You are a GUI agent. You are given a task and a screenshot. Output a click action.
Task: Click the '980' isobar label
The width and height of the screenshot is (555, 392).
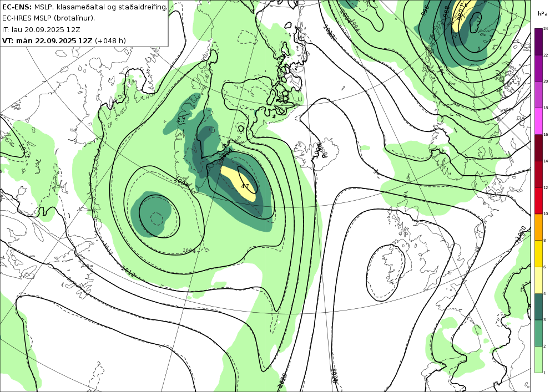coord(460,15)
